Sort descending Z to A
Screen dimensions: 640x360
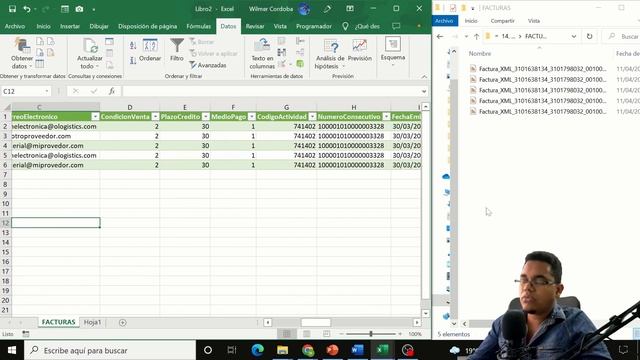coord(133,61)
